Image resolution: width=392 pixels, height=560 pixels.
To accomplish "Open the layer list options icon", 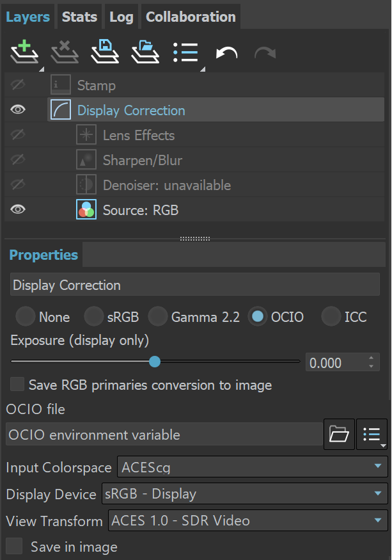I will click(186, 52).
